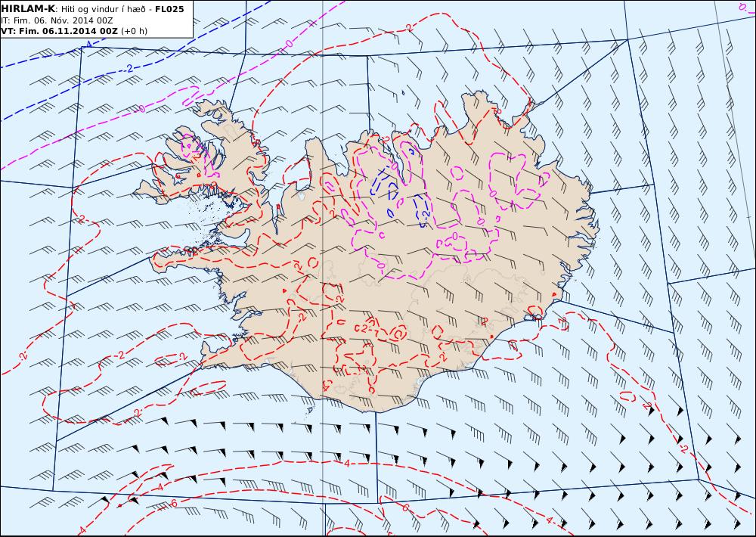Click the "(+0 h)" forecast offset text
The height and width of the screenshot is (537, 756).
(134, 31)
